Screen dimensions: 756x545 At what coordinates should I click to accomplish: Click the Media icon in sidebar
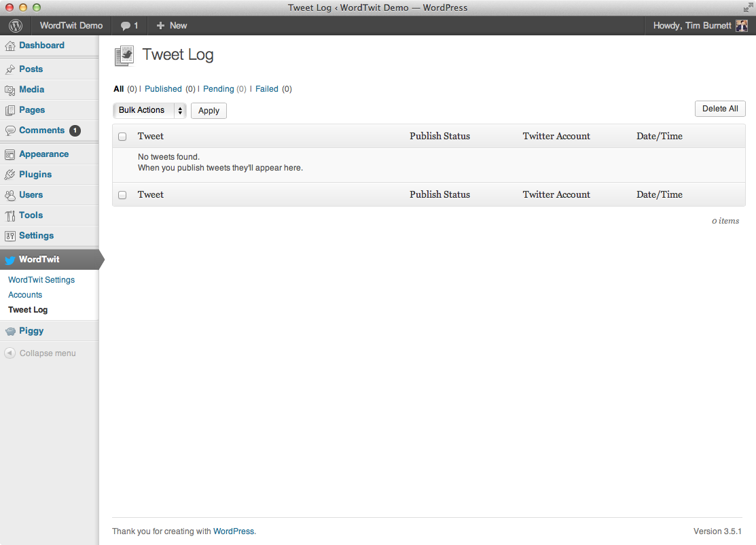pyautogui.click(x=10, y=90)
